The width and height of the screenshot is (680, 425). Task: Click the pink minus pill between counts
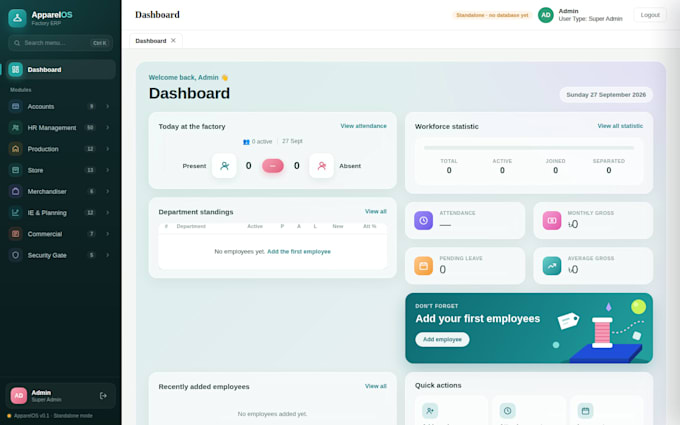[x=273, y=166]
